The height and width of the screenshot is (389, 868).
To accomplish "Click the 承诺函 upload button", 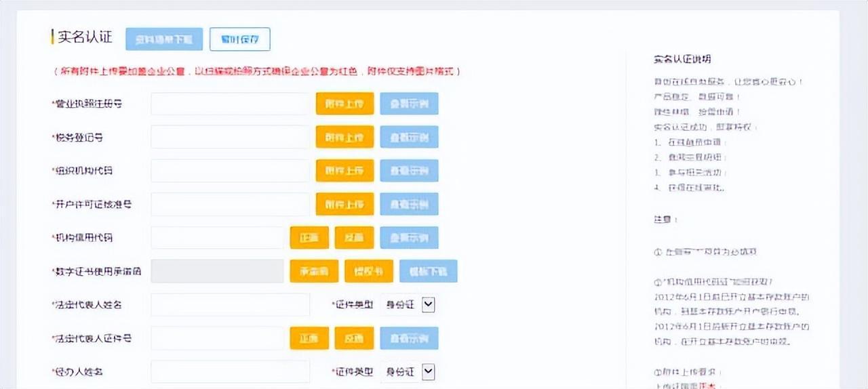I will click(x=314, y=271).
